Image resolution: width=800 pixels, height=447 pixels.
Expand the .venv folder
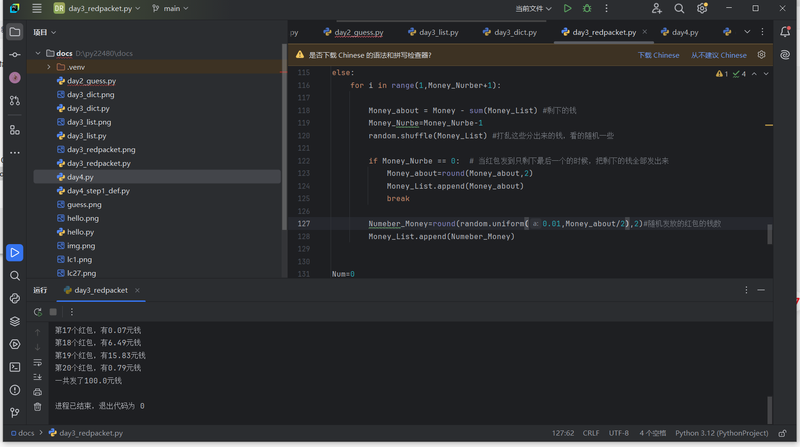48,67
